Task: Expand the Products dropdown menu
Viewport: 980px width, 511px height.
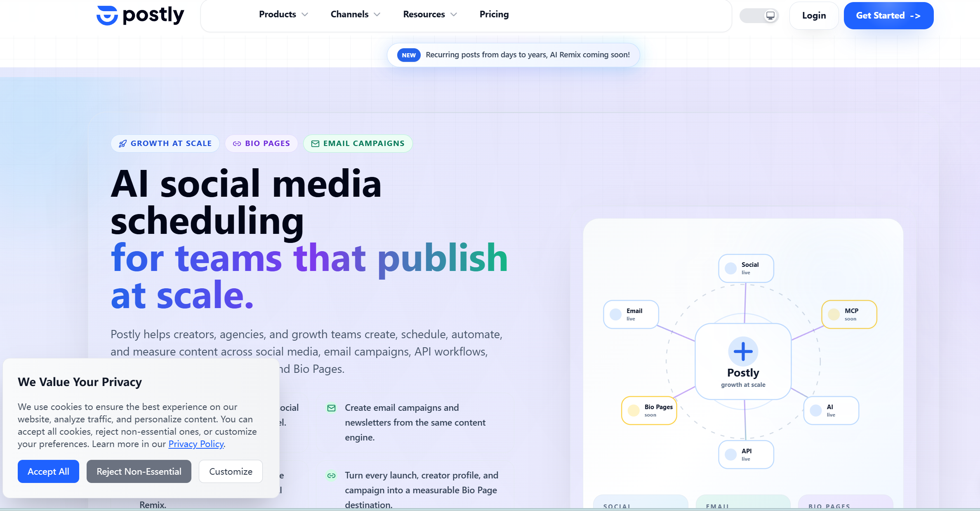Action: pyautogui.click(x=283, y=14)
